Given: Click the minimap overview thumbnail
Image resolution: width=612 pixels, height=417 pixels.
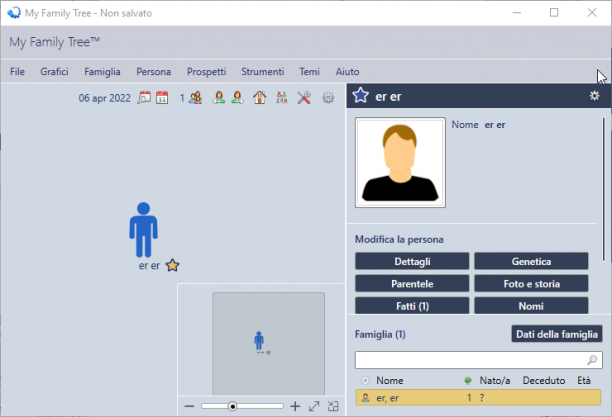Looking at the screenshot, I should 269,344.
